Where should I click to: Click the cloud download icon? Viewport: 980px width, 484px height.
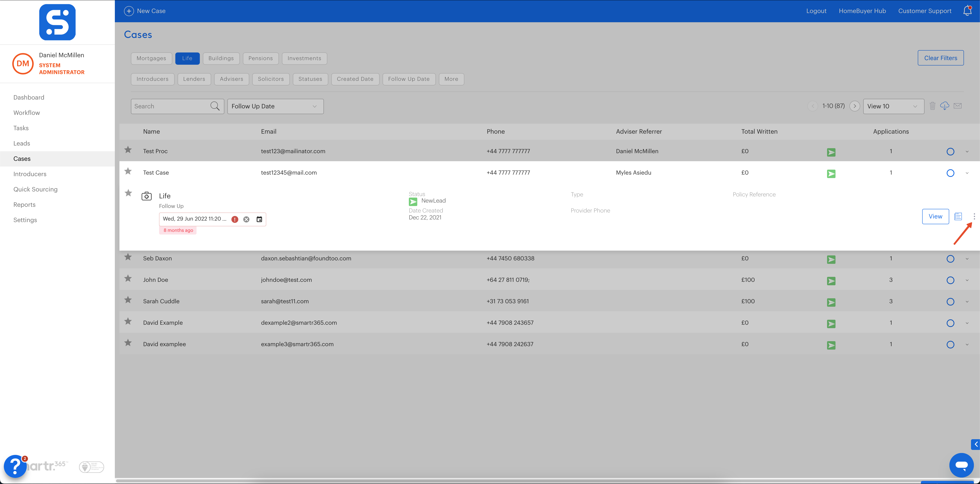click(x=945, y=106)
